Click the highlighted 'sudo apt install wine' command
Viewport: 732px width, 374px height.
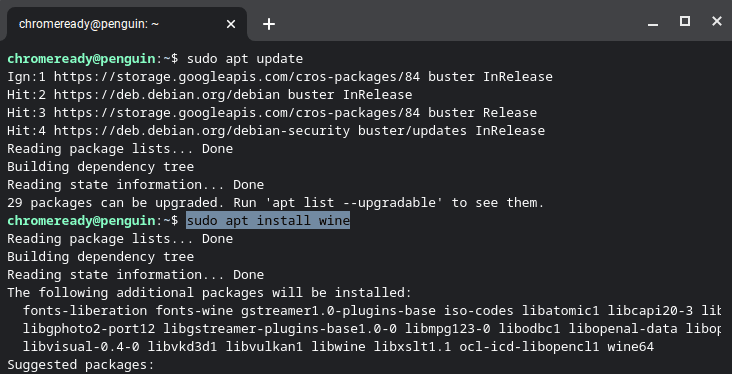click(268, 220)
